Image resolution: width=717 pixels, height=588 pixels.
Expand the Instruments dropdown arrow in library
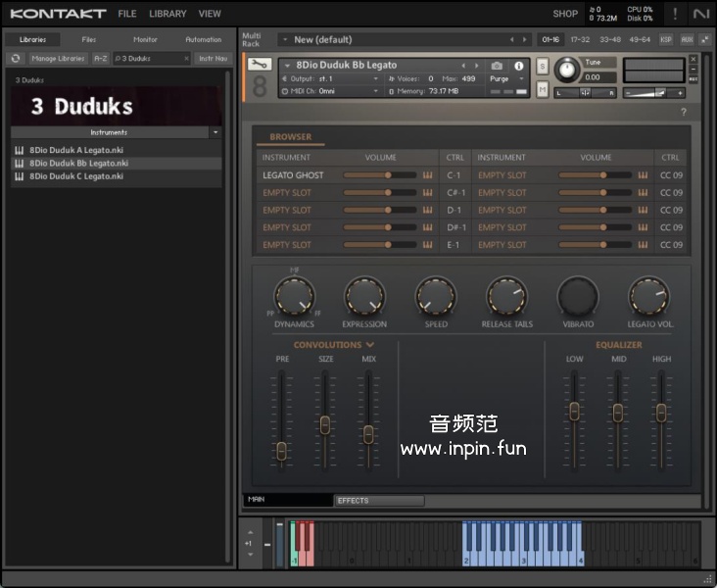[215, 132]
